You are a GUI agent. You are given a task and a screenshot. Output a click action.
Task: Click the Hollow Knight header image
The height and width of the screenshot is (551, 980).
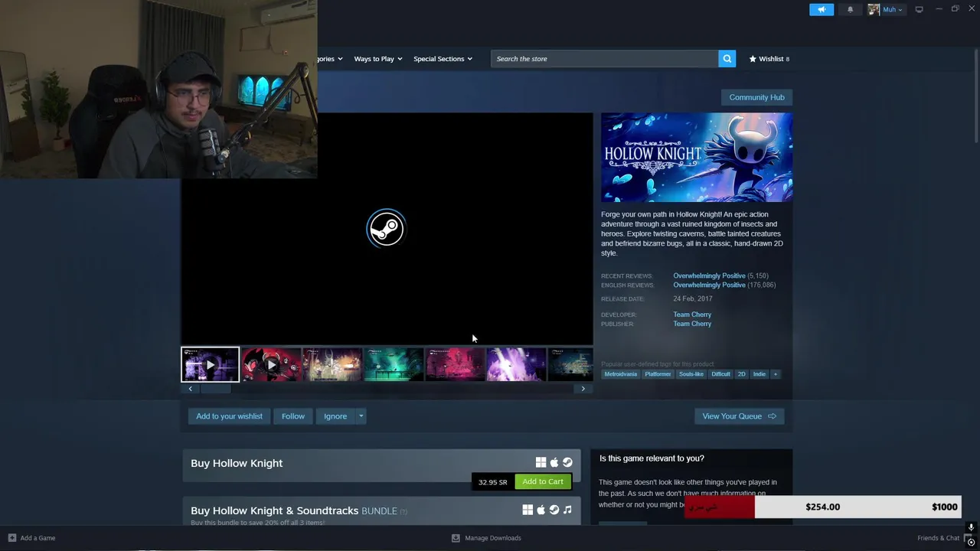697,157
